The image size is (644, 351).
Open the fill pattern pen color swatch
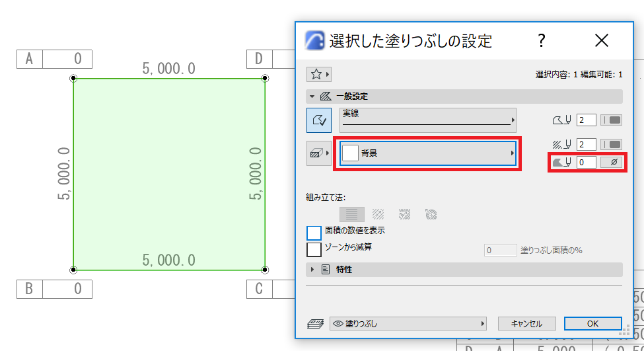tap(611, 144)
